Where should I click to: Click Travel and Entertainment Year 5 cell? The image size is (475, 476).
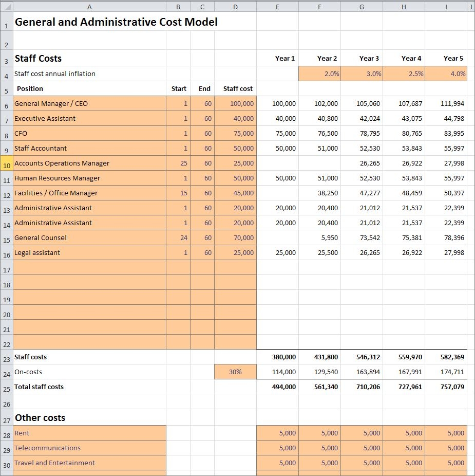point(446,463)
